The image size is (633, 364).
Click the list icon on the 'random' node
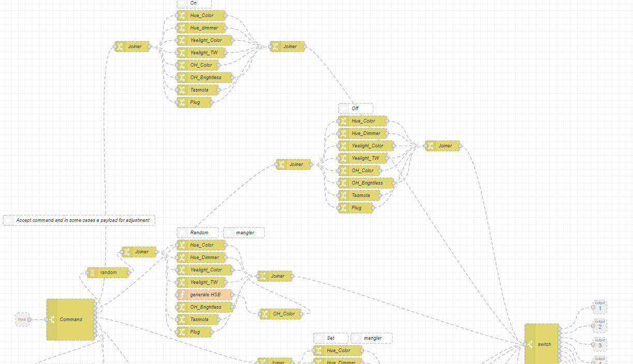point(92,273)
